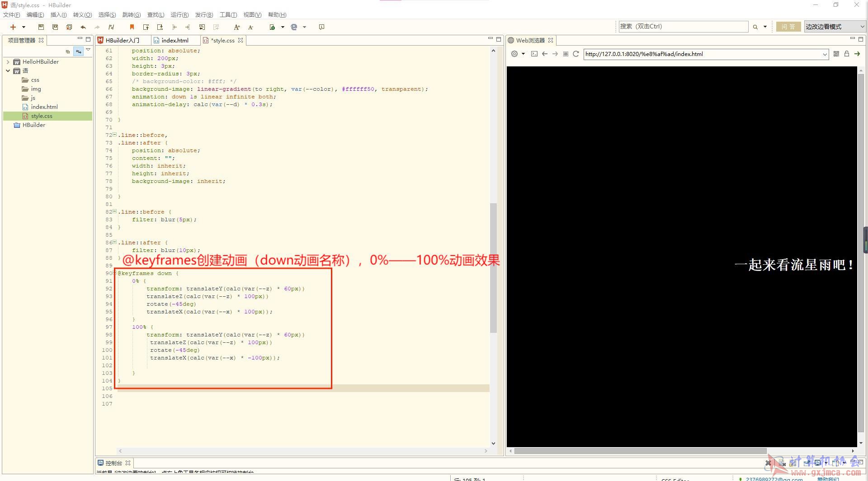Click the Save All toolbar icon
The image size is (868, 481).
coord(69,27)
